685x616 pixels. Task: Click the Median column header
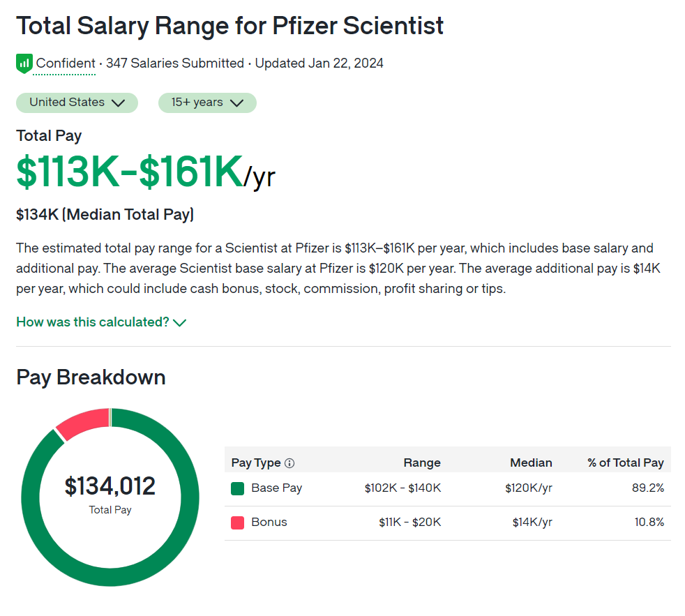pyautogui.click(x=531, y=463)
